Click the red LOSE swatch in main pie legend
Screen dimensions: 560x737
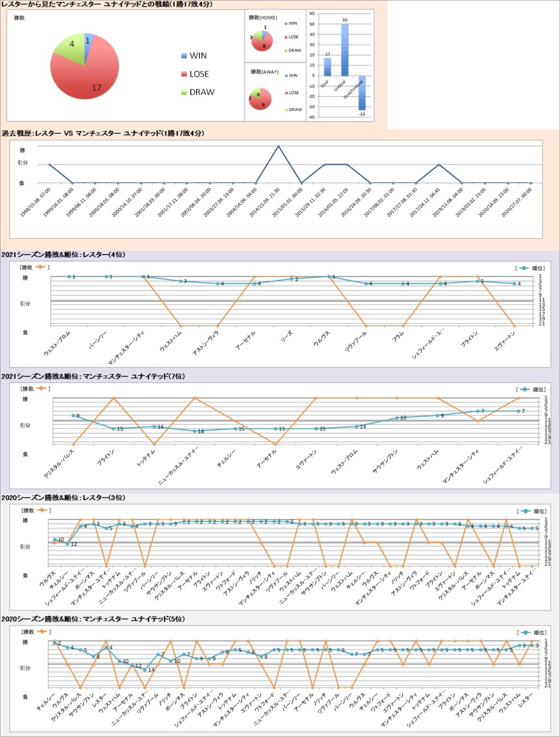(184, 74)
